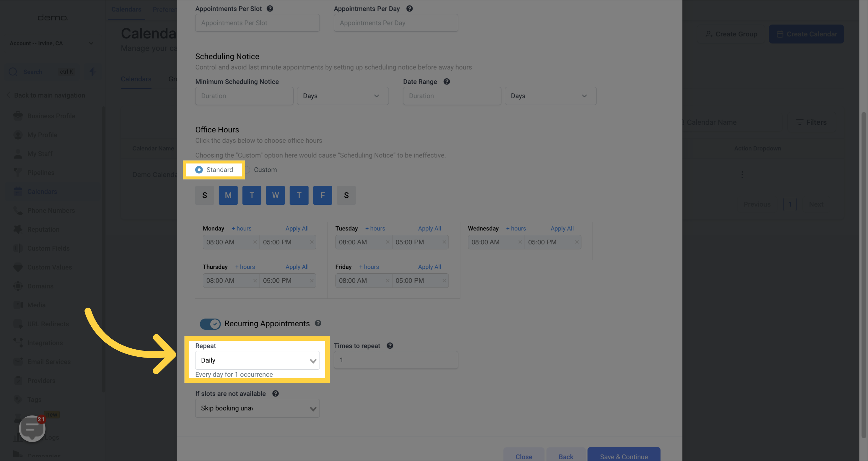This screenshot has height=461, width=868.
Task: Open the Repeat Daily dropdown
Action: click(257, 361)
